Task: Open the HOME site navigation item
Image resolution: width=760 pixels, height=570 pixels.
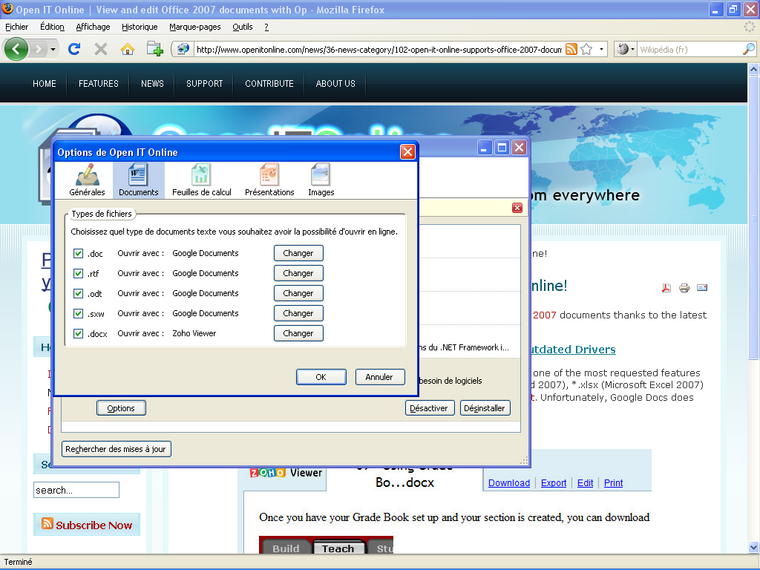Action: pos(44,83)
